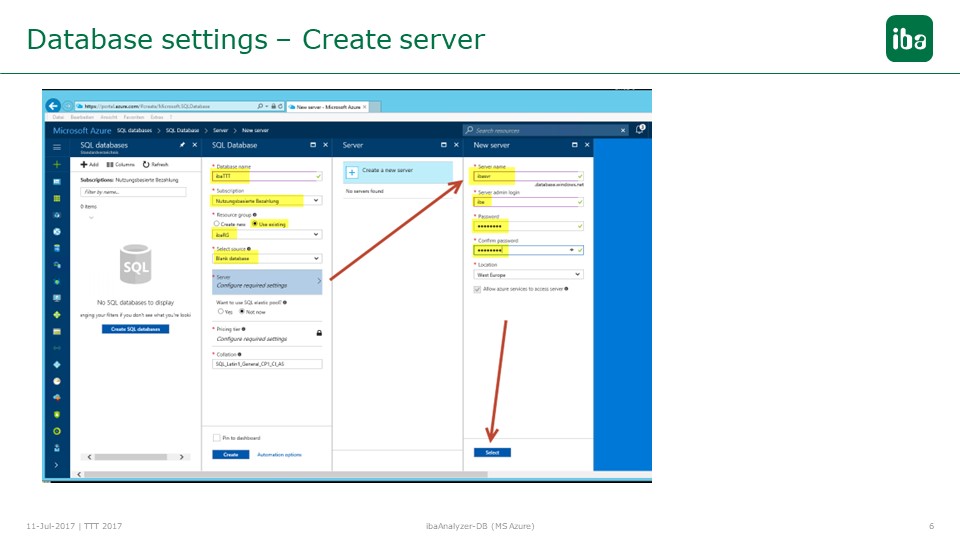This screenshot has height=540, width=960.
Task: Click the Microsoft Azure logo text
Action: click(82, 130)
